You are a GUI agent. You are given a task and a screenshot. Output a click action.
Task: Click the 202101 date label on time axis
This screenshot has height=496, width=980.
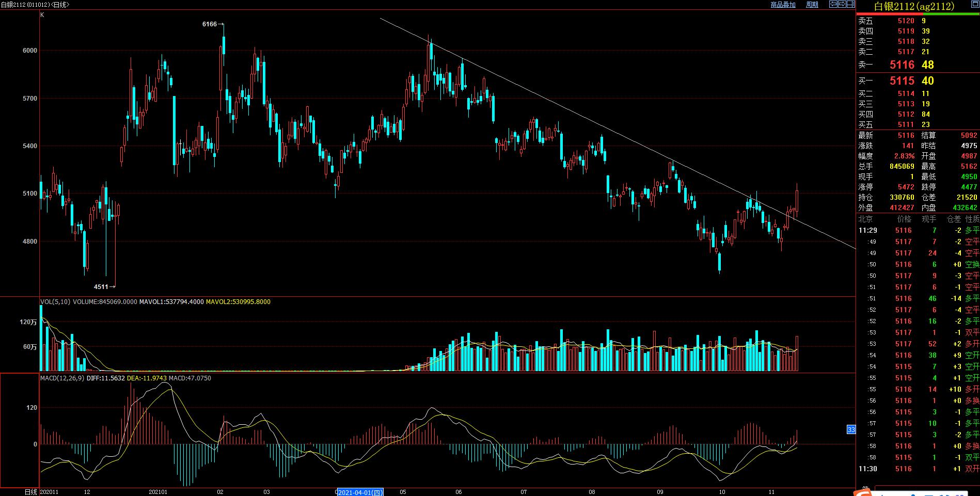tap(158, 492)
